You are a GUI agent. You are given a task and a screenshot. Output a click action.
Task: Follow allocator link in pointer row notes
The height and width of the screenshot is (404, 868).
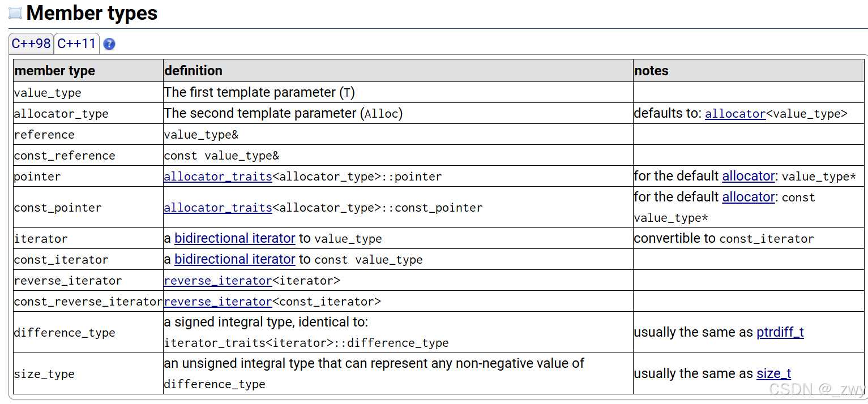[748, 176]
